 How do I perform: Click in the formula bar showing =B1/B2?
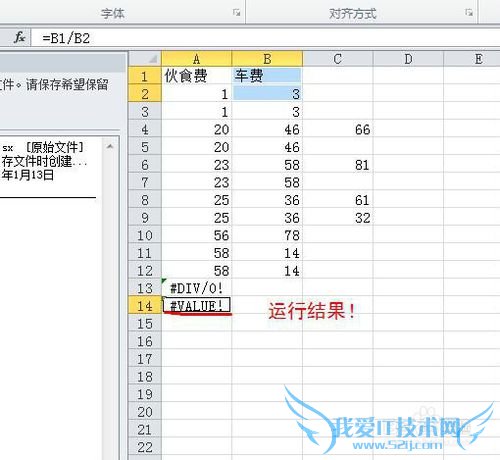pyautogui.click(x=265, y=38)
